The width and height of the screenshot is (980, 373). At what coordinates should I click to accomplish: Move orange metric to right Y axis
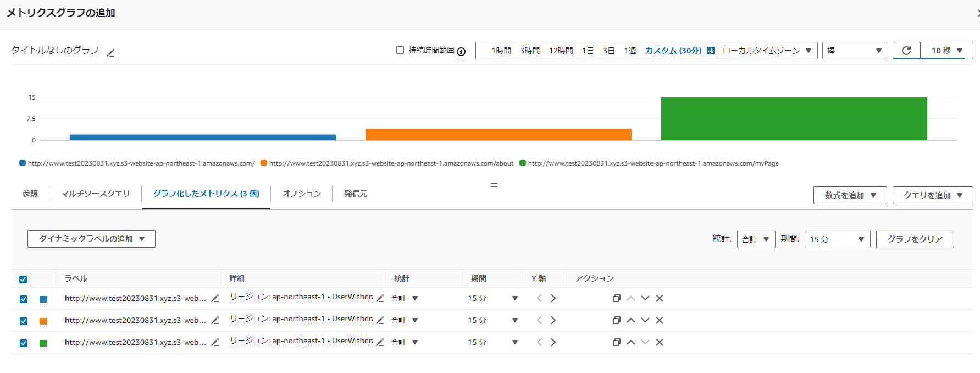click(553, 320)
